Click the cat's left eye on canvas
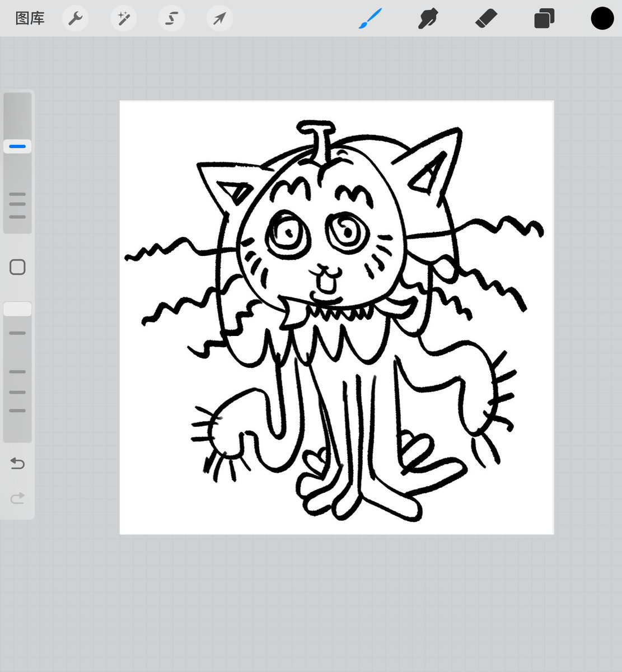Viewport: 622px width, 672px height. (288, 234)
